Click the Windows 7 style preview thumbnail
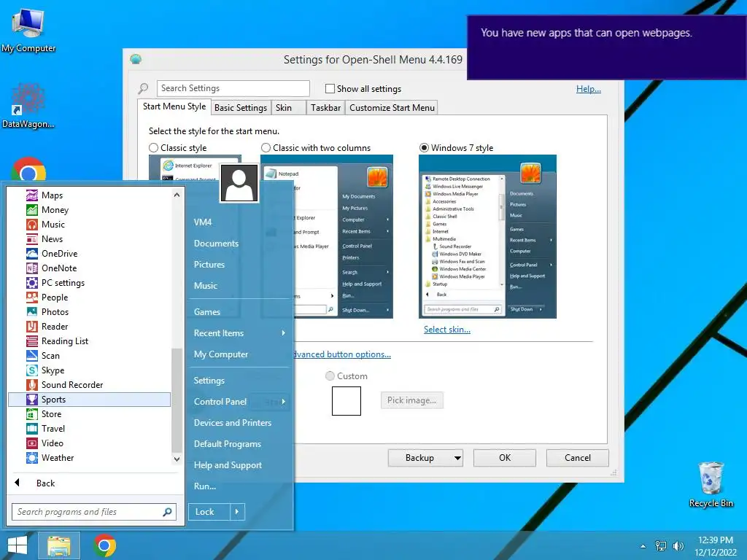This screenshot has height=560, width=747. (x=487, y=237)
